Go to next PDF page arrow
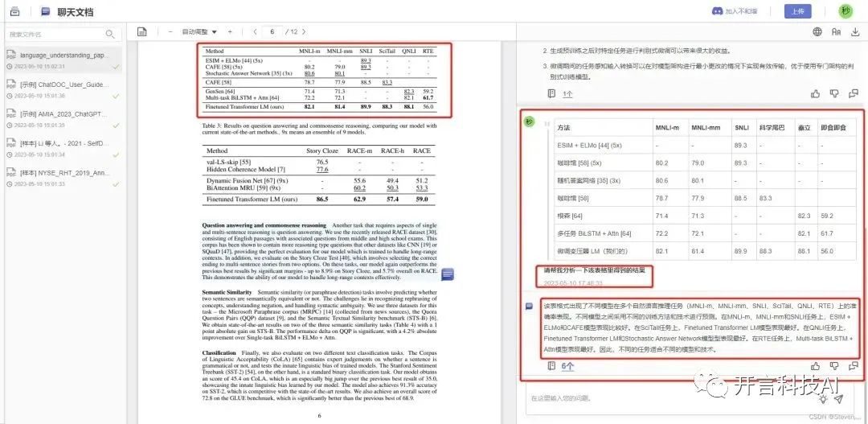868x424 pixels. pyautogui.click(x=304, y=31)
